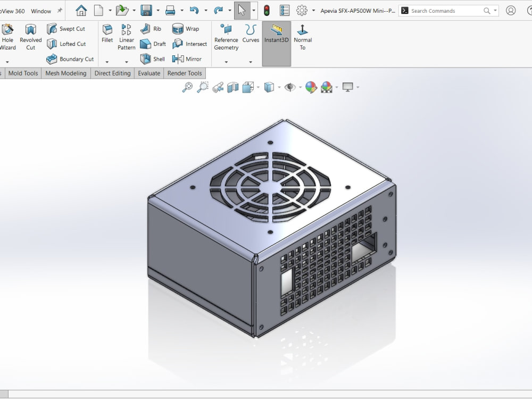The width and height of the screenshot is (532, 399).
Task: Select the Intersect feature tool
Action: (189, 44)
